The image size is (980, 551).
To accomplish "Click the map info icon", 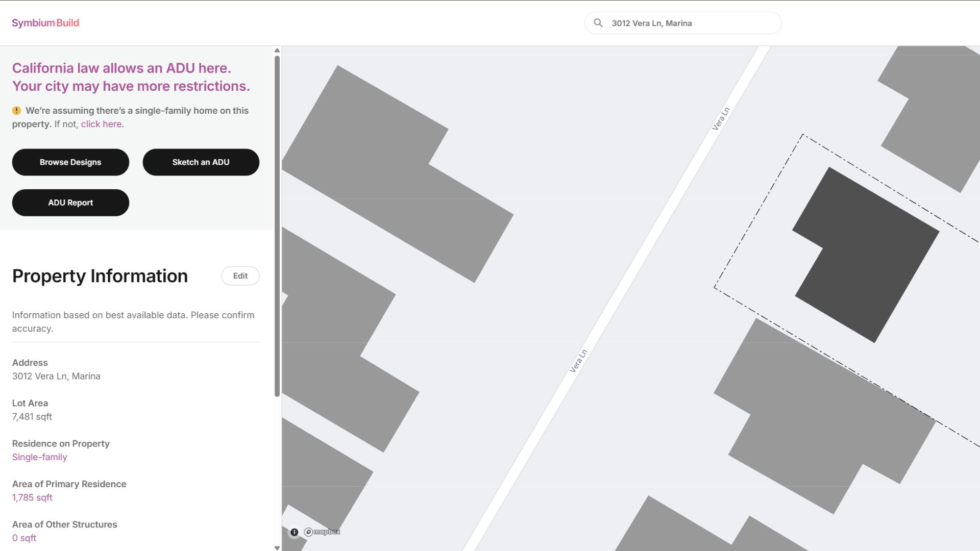I will [x=295, y=532].
